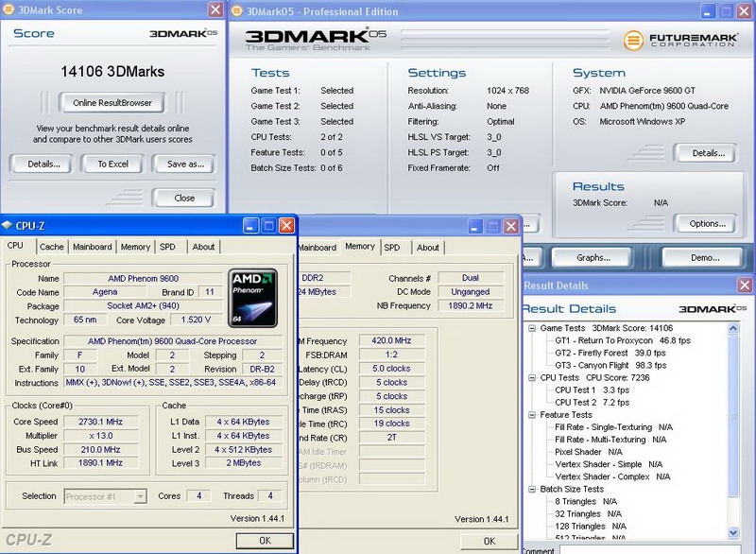Minimize the front CPU-Z window
Image resolution: width=756 pixels, height=554 pixels.
click(x=250, y=226)
